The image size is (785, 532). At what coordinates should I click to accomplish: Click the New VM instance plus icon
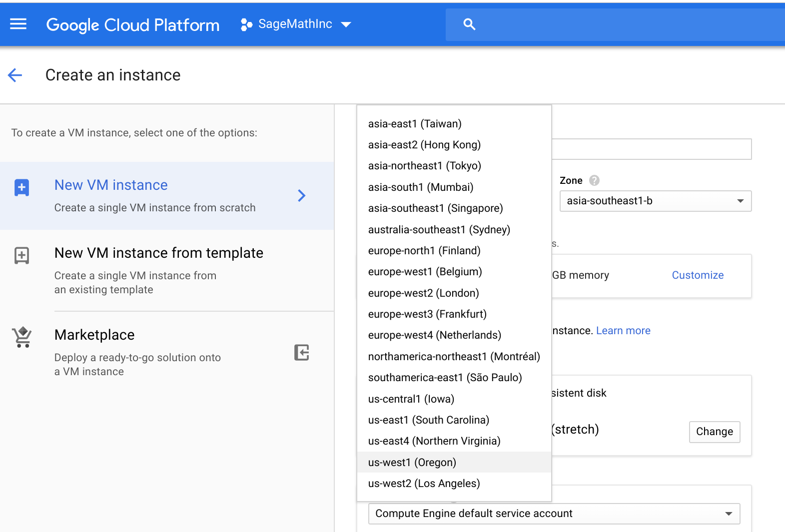pyautogui.click(x=21, y=188)
